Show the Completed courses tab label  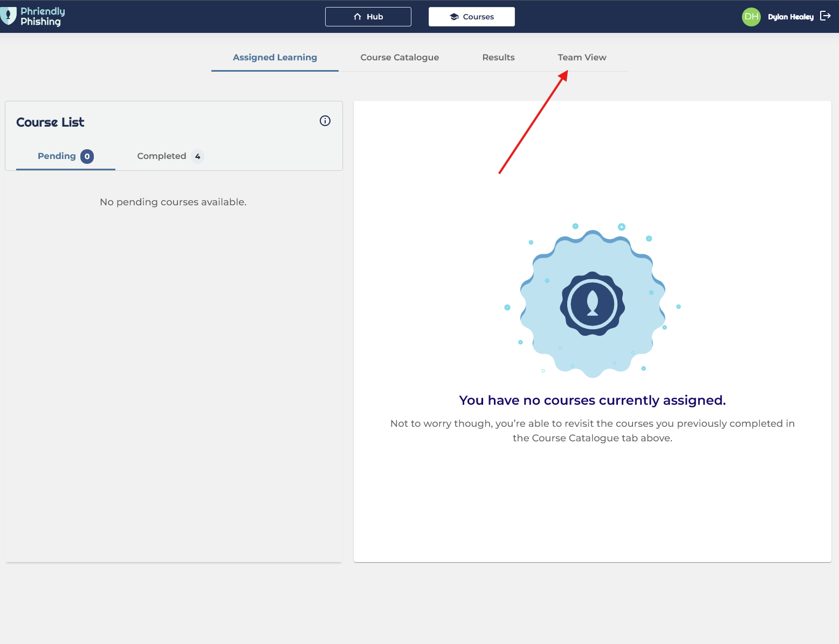pyautogui.click(x=161, y=156)
